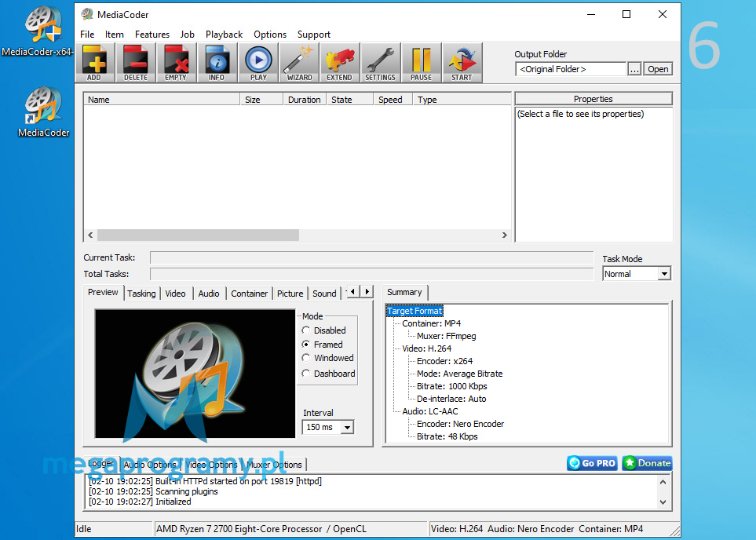756x540 pixels.
Task: Open the MediaCoder desktop shortcut
Action: point(43,112)
